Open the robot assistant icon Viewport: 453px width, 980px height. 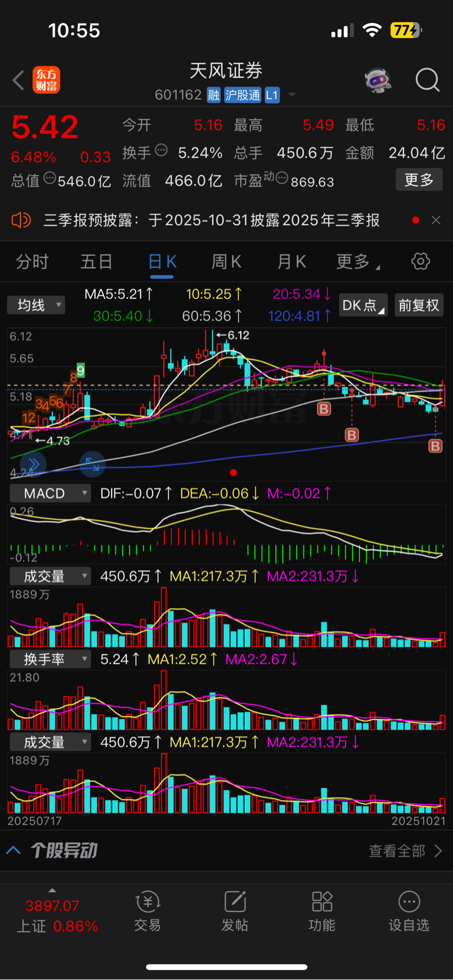click(378, 80)
